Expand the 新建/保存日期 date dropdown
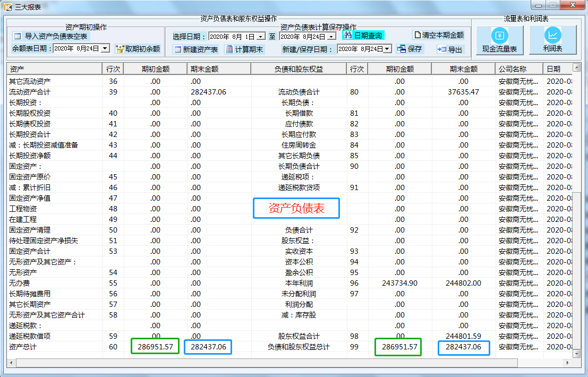Screen dimensions: 588x377 387,49
